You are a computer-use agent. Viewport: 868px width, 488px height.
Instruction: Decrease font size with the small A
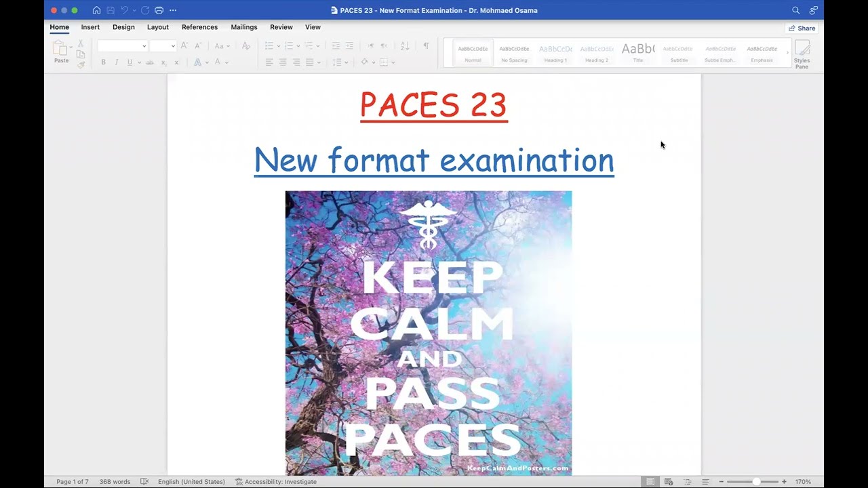[197, 45]
